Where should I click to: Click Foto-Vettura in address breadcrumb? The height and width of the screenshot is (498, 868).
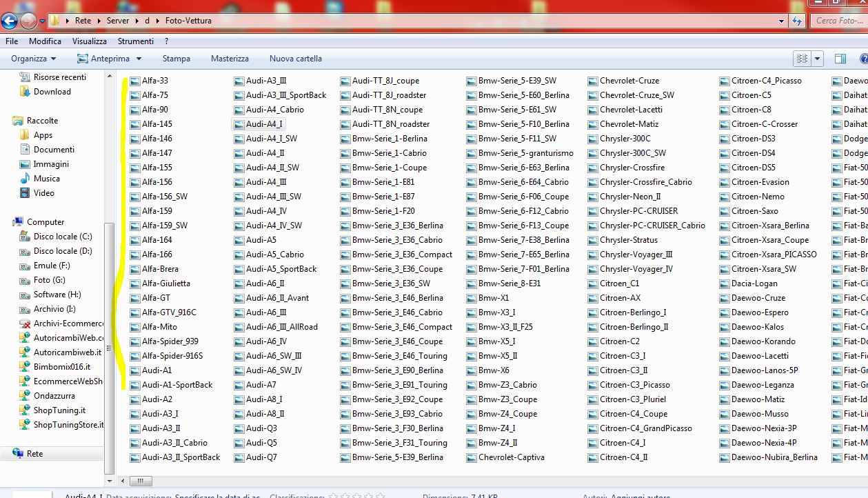(188, 21)
